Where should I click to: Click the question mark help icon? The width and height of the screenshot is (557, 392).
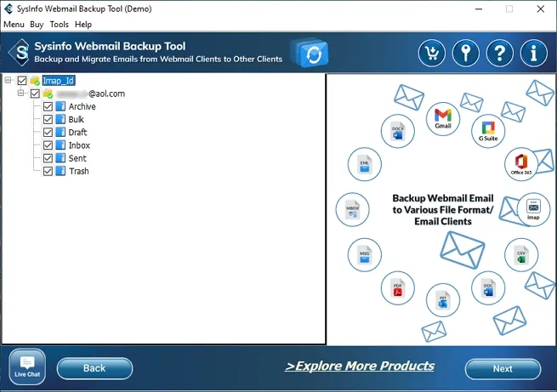click(x=499, y=54)
